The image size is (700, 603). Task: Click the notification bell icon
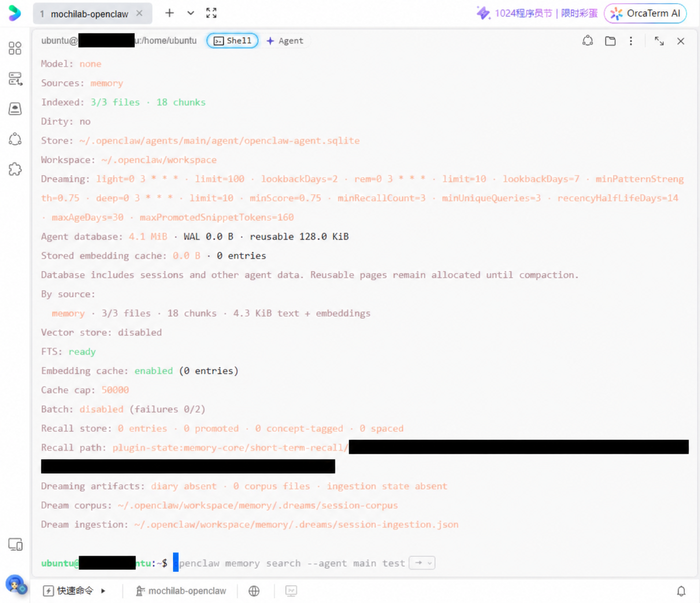(x=681, y=591)
